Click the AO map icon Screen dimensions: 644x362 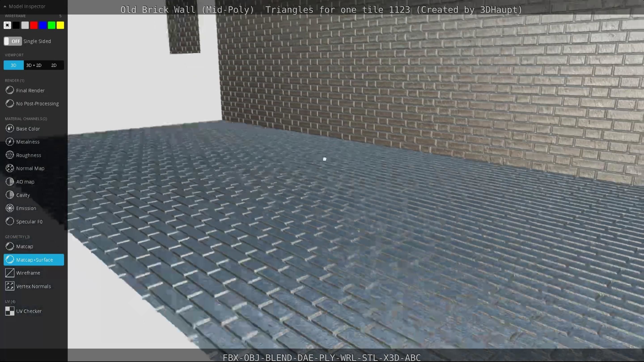tap(10, 182)
